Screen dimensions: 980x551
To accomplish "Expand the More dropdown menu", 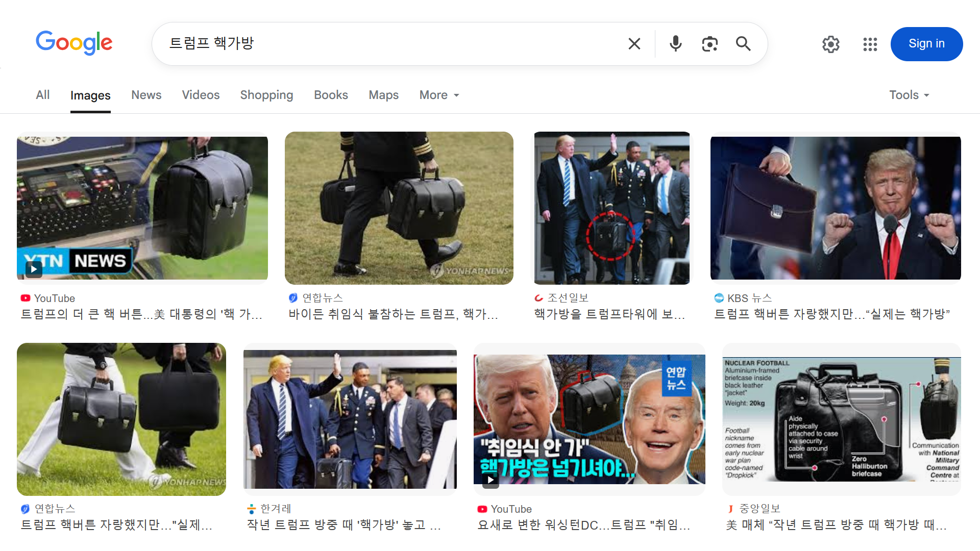I will coord(439,95).
